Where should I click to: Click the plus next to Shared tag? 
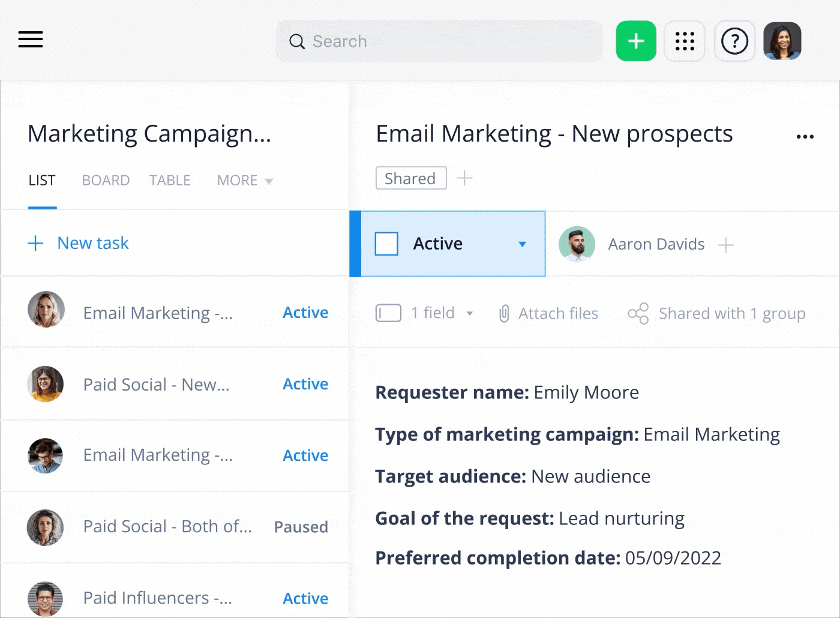pos(464,178)
